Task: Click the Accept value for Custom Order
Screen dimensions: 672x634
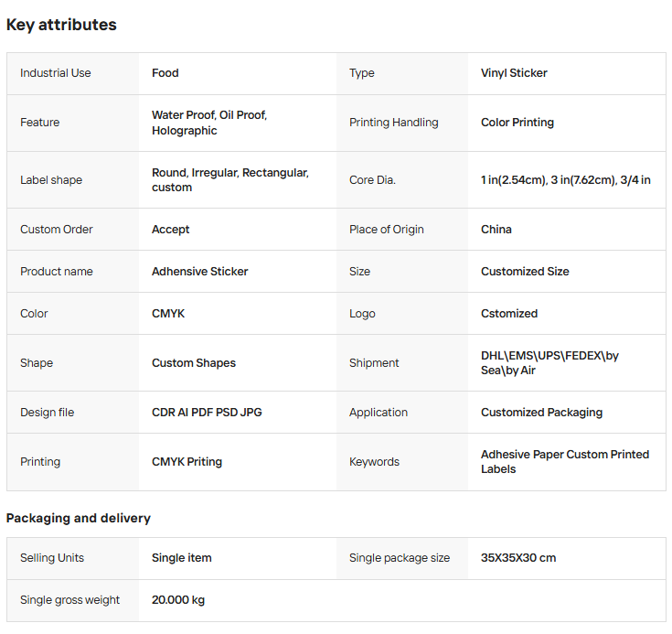Action: (171, 230)
